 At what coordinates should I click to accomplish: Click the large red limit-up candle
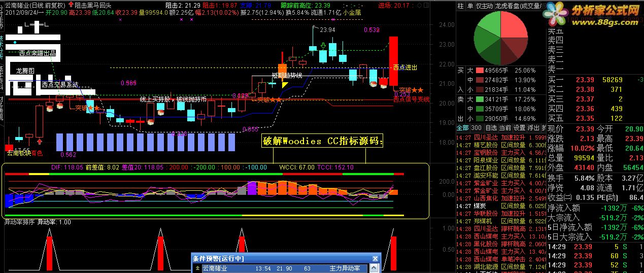(x=393, y=61)
